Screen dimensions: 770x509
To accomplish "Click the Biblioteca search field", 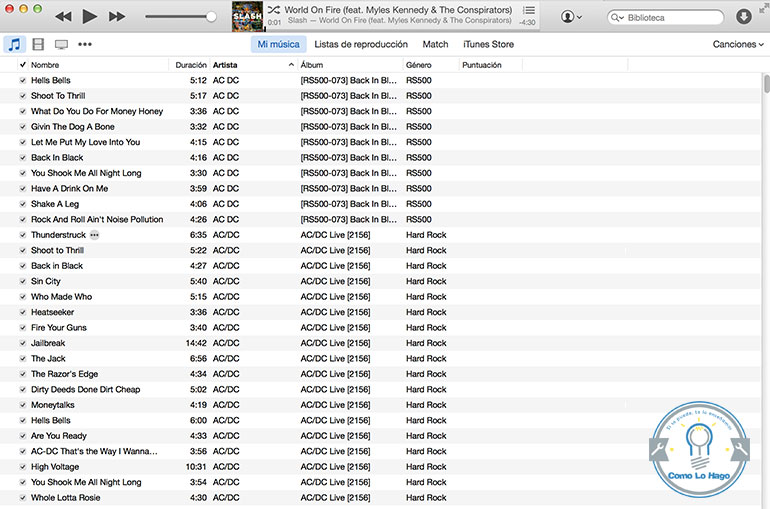I will tap(665, 18).
